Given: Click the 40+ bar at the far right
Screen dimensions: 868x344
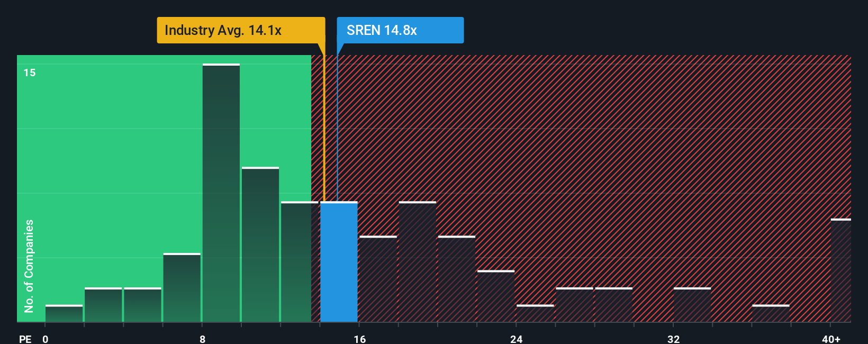Looking at the screenshot, I should pyautogui.click(x=841, y=270).
